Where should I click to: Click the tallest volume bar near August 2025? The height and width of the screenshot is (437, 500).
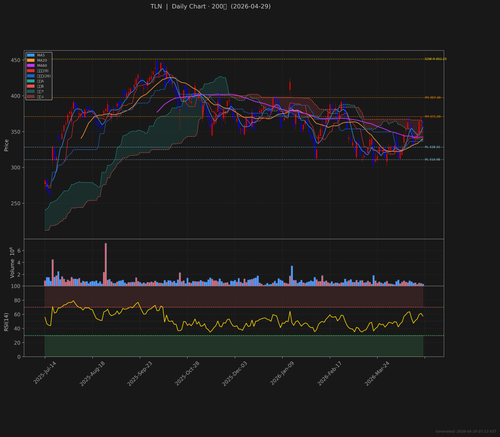[106, 264]
